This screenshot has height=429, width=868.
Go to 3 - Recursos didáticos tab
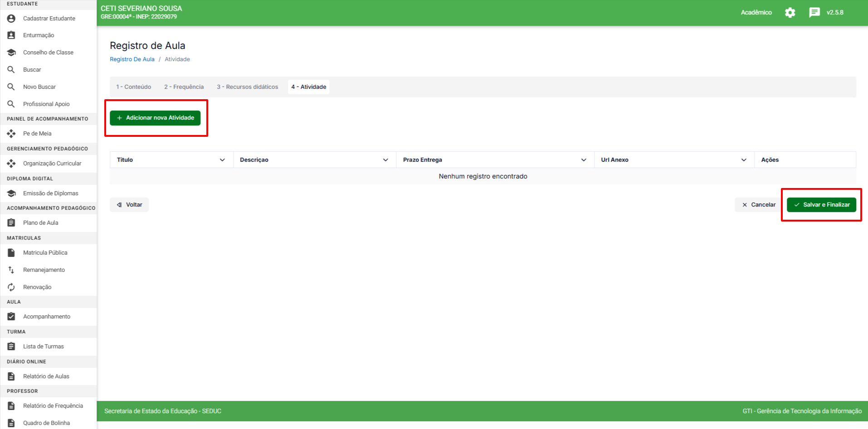pyautogui.click(x=247, y=87)
